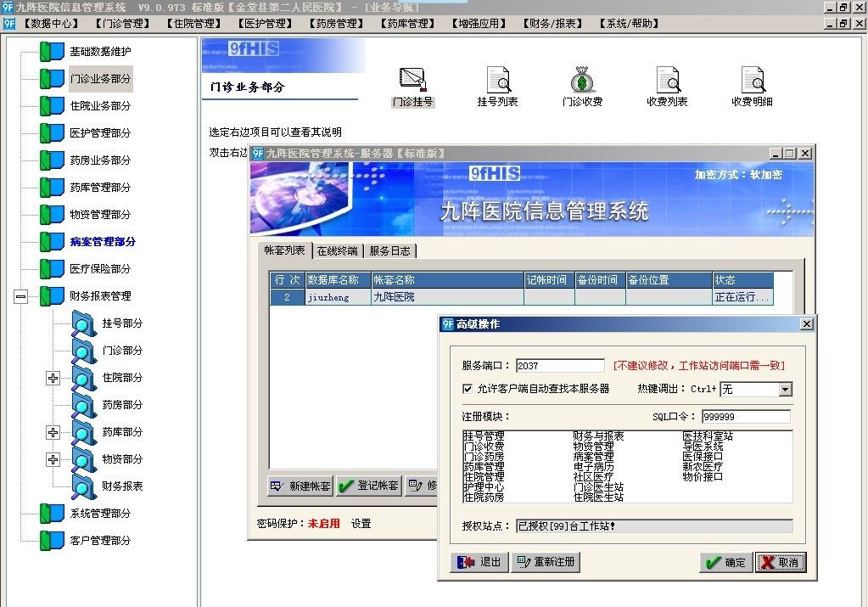Viewport: 868px width, 607px height.
Task: Expand the 药库部分 tree node
Action: coord(53,432)
